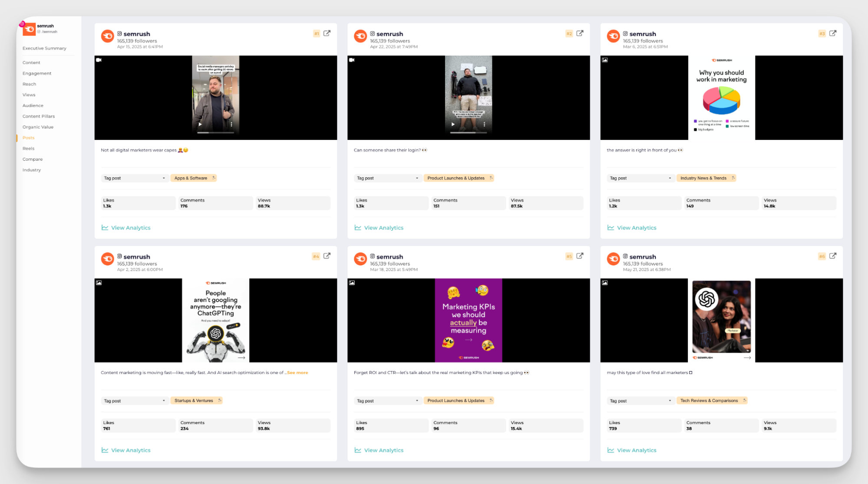The height and width of the screenshot is (484, 868).
Task: Click the carousel next arrow on post #6
Action: [x=748, y=357]
